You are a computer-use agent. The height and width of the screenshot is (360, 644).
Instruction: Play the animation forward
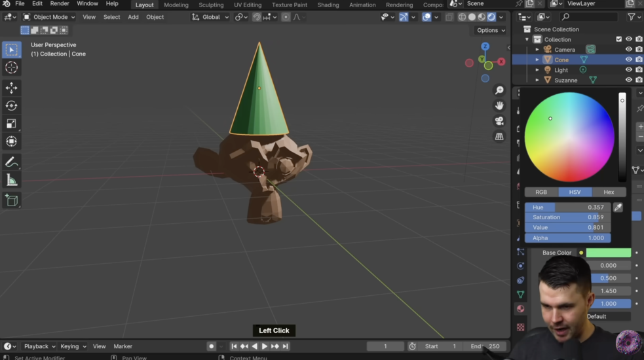265,346
